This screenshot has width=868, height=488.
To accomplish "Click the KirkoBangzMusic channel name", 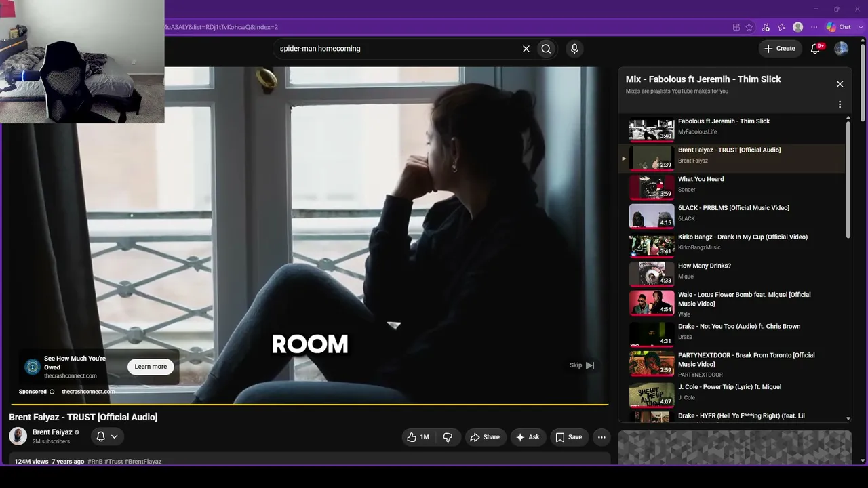I will pyautogui.click(x=699, y=247).
